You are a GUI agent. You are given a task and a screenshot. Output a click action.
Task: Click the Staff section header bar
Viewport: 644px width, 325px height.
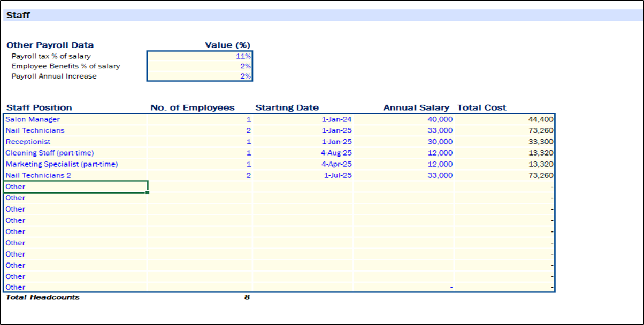(x=321, y=15)
